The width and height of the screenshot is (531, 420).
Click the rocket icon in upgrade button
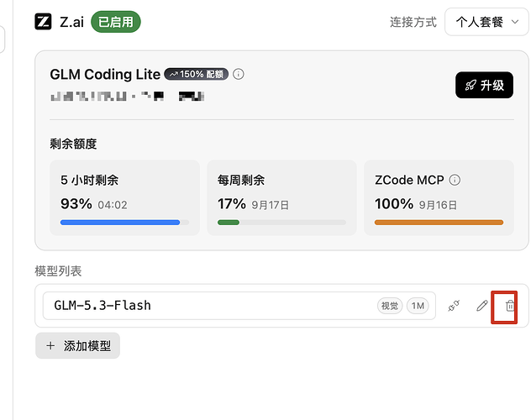click(x=471, y=85)
